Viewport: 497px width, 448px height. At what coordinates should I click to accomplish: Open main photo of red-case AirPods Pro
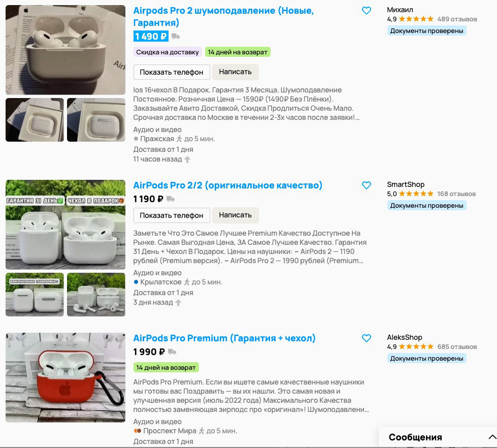coord(65,377)
